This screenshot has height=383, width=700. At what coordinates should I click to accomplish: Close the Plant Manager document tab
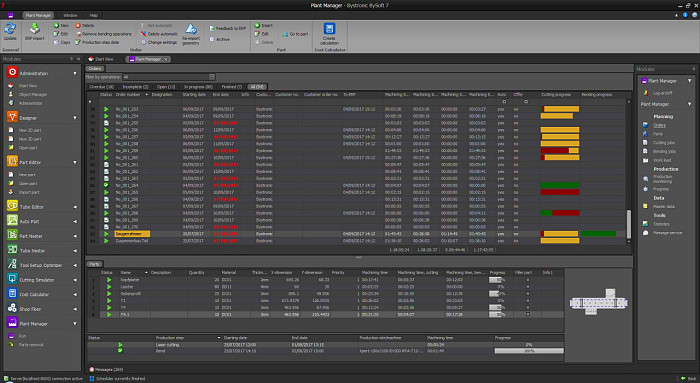coord(166,59)
